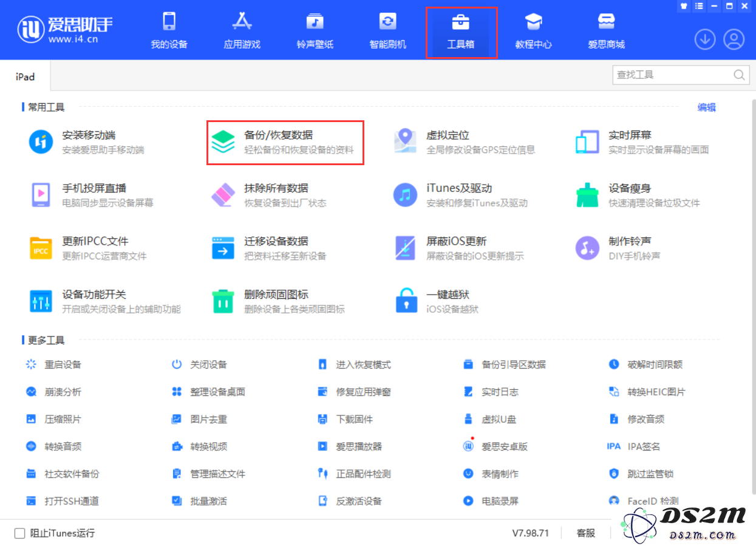The image size is (756, 546).
Task: Launch 设备瘦身 broom icon
Action: click(x=587, y=195)
